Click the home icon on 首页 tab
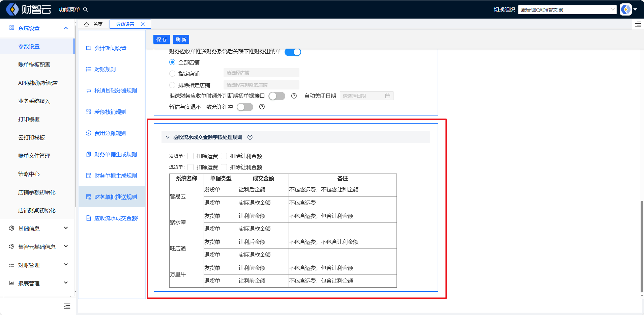The image size is (644, 315). 87,24
